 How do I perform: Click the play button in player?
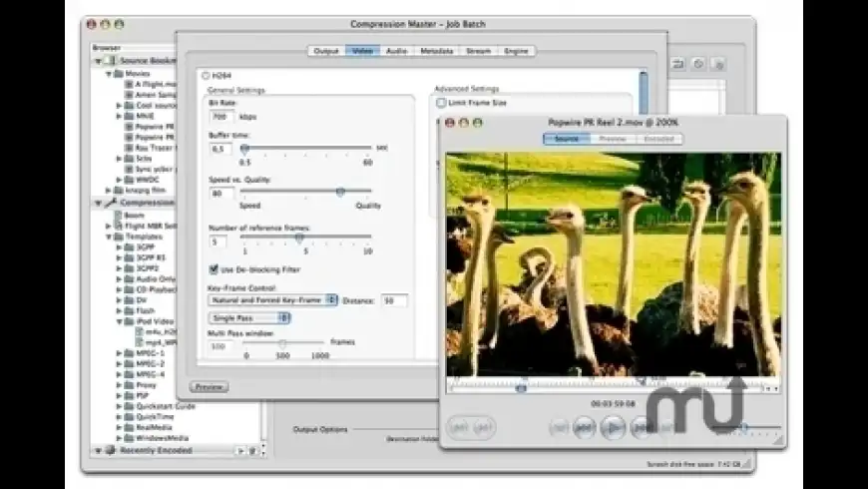coord(613,427)
